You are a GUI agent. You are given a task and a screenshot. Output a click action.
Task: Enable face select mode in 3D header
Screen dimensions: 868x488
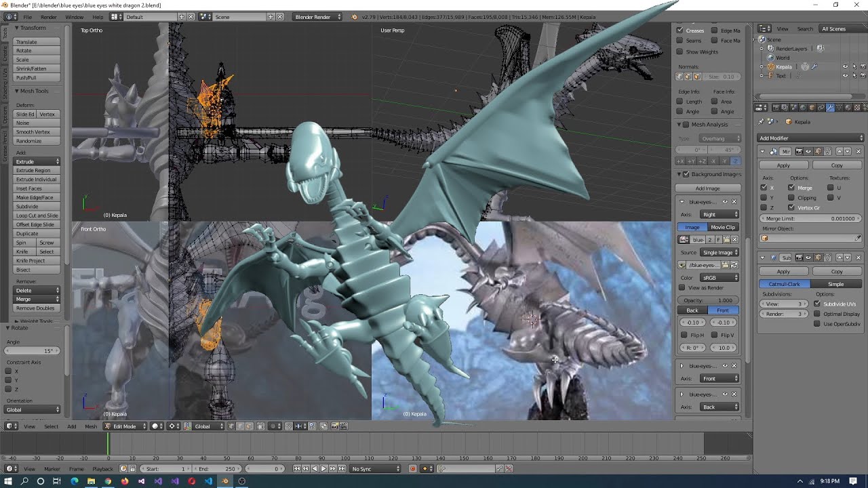click(250, 426)
